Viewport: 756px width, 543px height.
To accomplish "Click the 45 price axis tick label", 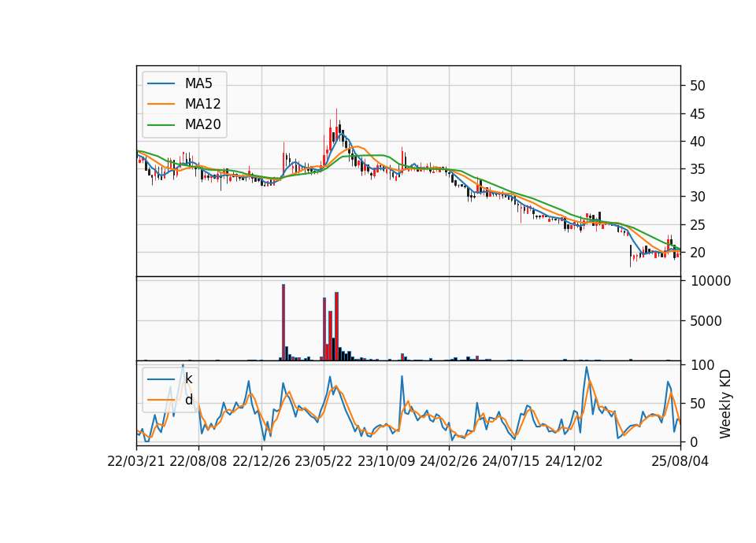I will click(x=698, y=114).
